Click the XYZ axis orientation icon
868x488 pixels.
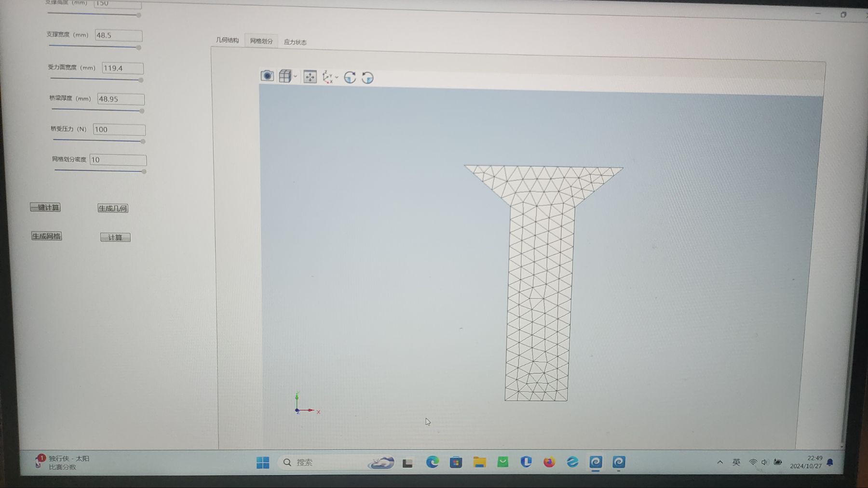[327, 77]
